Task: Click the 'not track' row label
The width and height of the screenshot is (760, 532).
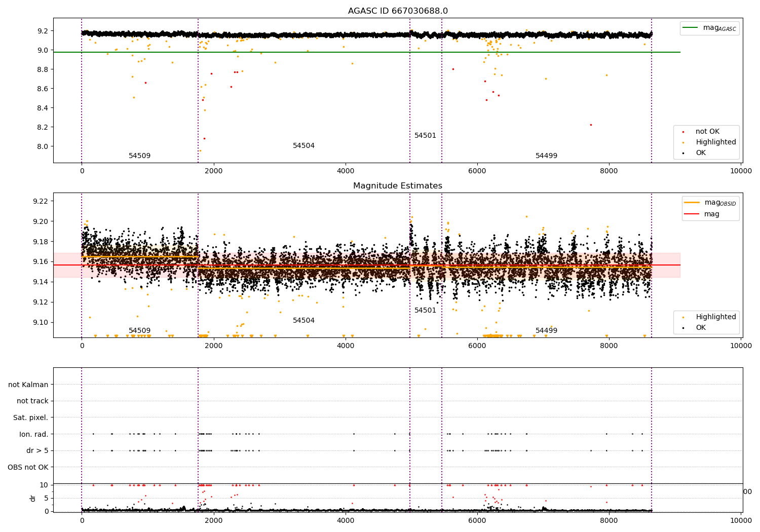Action: click(x=32, y=401)
